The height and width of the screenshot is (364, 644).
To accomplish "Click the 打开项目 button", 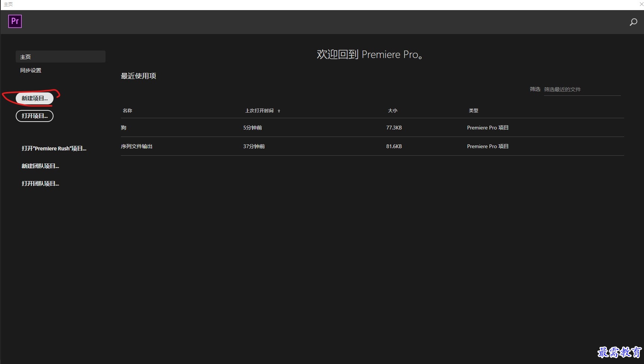I will tap(34, 116).
